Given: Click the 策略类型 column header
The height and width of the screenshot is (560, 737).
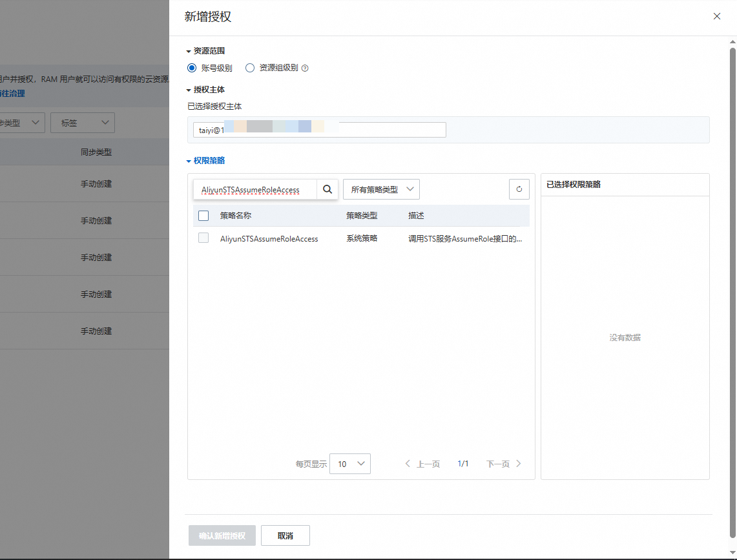Looking at the screenshot, I should 362,215.
